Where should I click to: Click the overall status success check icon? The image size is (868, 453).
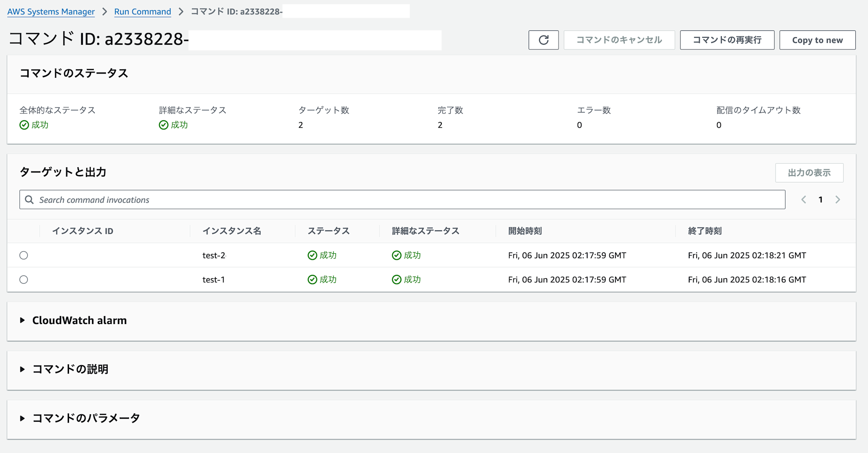click(x=24, y=125)
